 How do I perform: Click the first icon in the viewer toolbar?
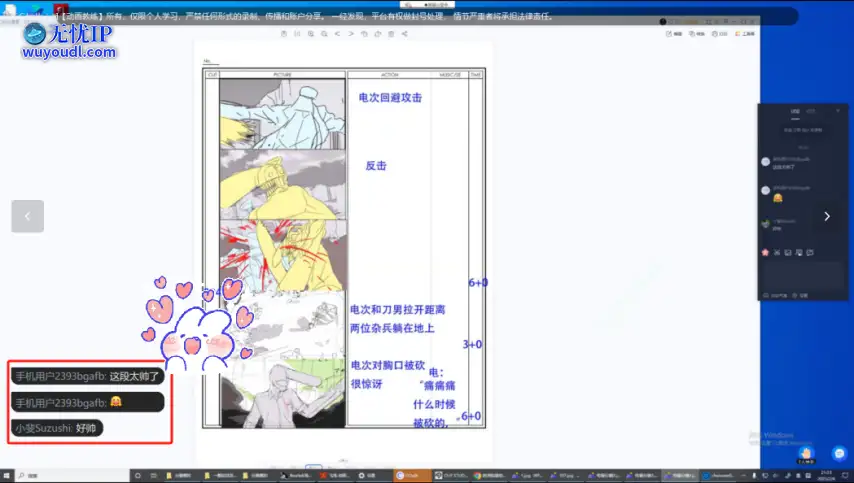284,34
